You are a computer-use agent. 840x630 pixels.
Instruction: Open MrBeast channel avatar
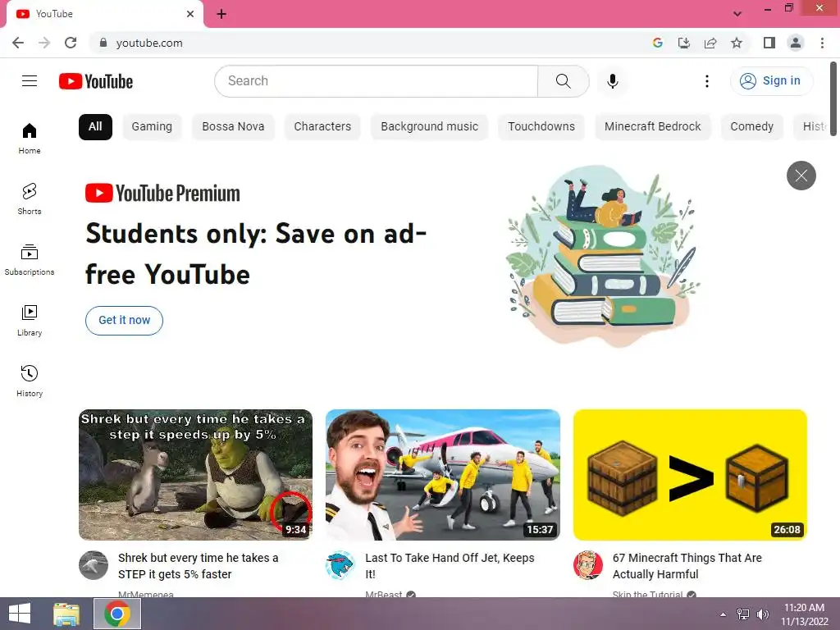pyautogui.click(x=340, y=565)
